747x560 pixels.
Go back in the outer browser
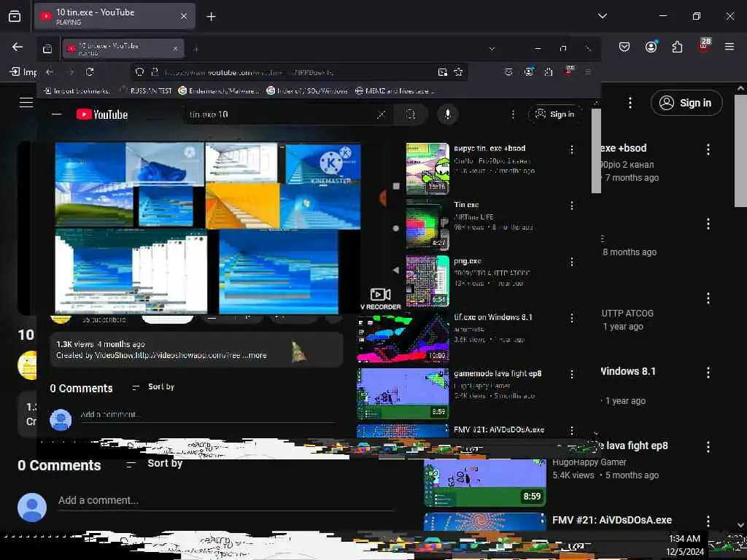18,47
